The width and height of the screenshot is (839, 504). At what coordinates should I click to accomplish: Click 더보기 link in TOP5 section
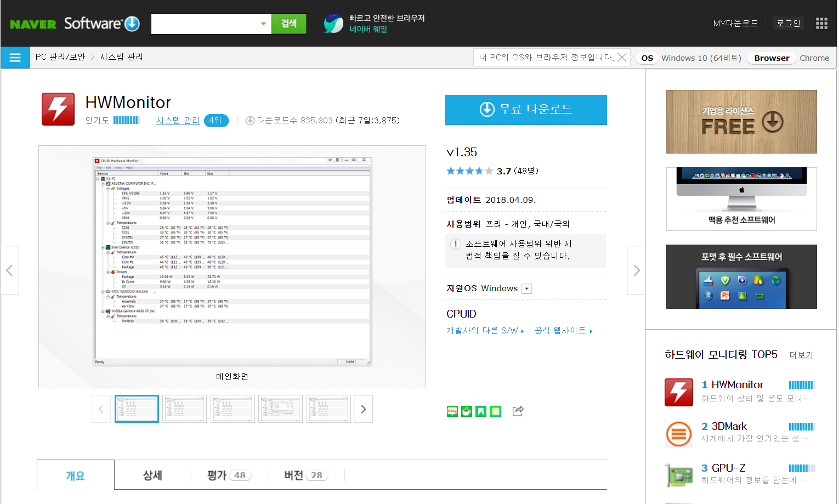coord(801,355)
